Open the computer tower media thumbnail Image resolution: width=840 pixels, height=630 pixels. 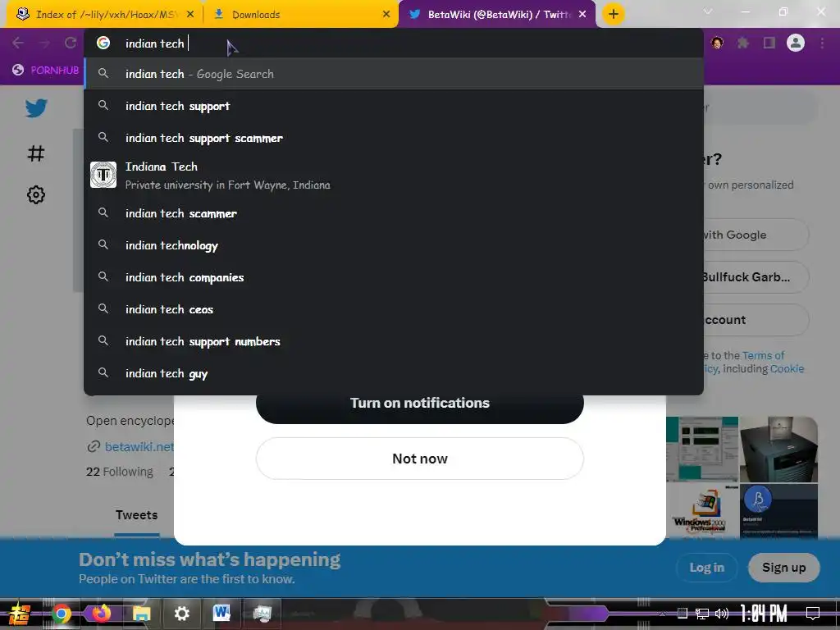click(778, 449)
